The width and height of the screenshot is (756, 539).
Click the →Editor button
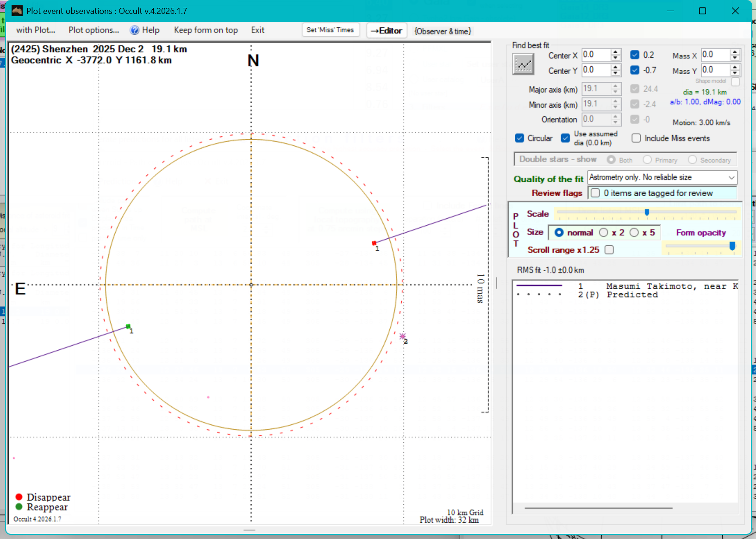(387, 31)
